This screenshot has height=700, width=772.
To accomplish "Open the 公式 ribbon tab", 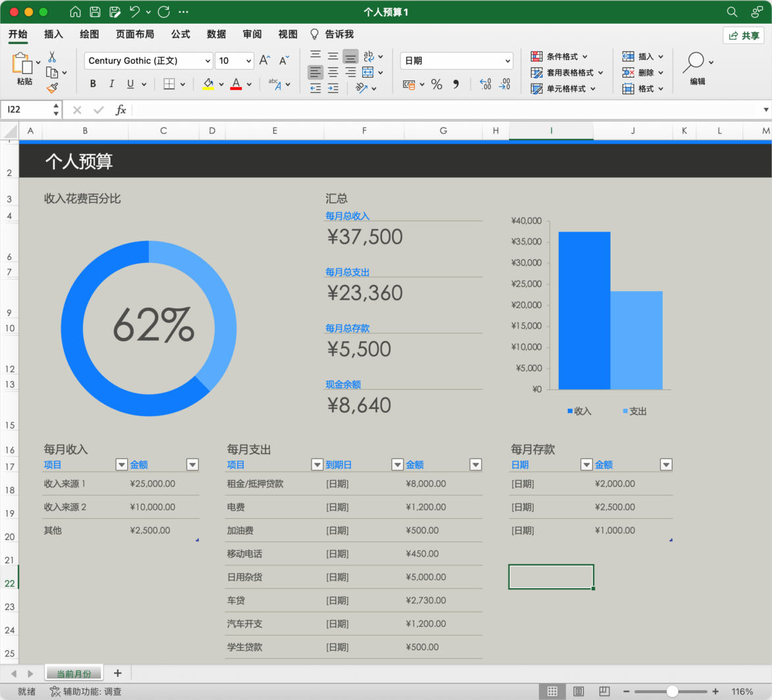I will coord(180,34).
